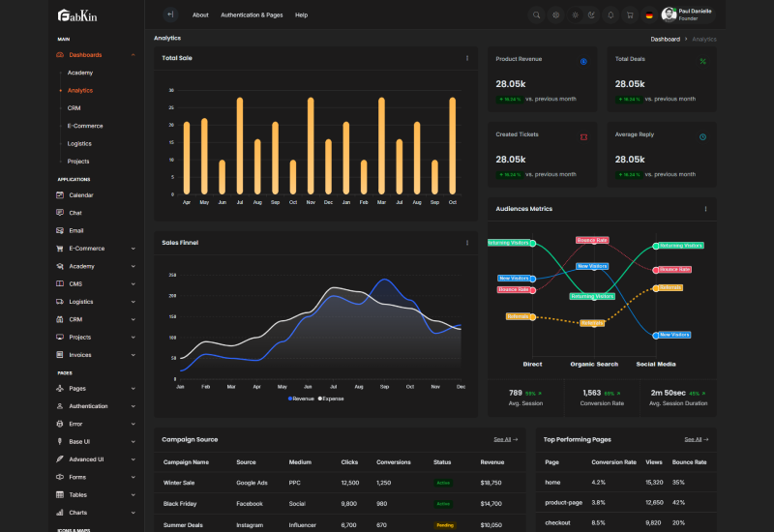The image size is (774, 532).
Task: Open settings via the gear icon
Action: pos(556,15)
